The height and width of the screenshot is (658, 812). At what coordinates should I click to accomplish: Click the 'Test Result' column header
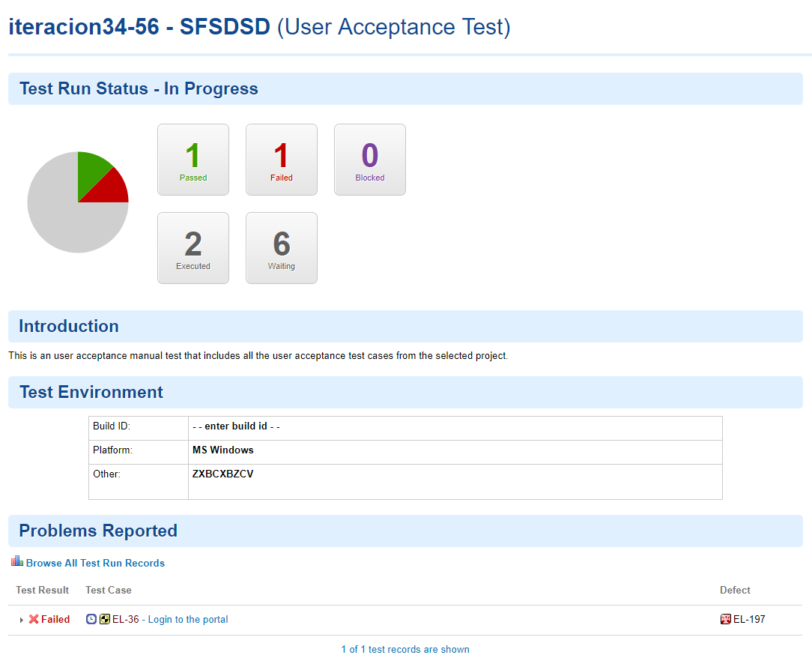point(43,590)
